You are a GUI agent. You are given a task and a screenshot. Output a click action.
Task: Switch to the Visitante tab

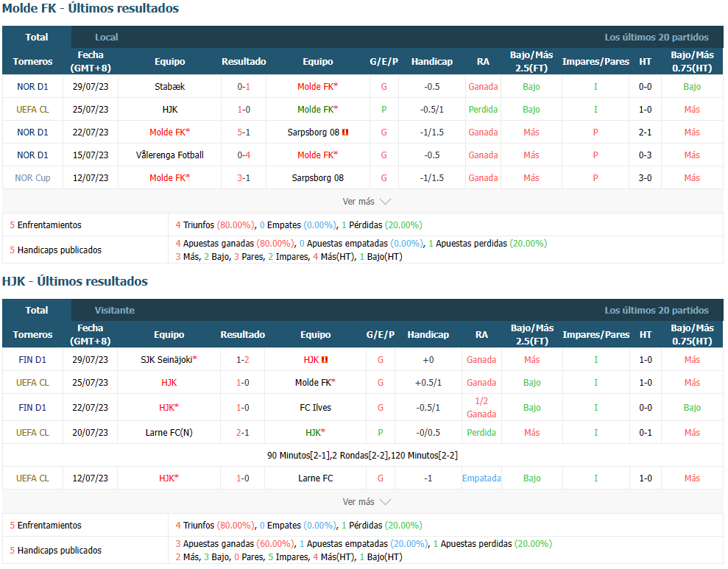point(115,310)
